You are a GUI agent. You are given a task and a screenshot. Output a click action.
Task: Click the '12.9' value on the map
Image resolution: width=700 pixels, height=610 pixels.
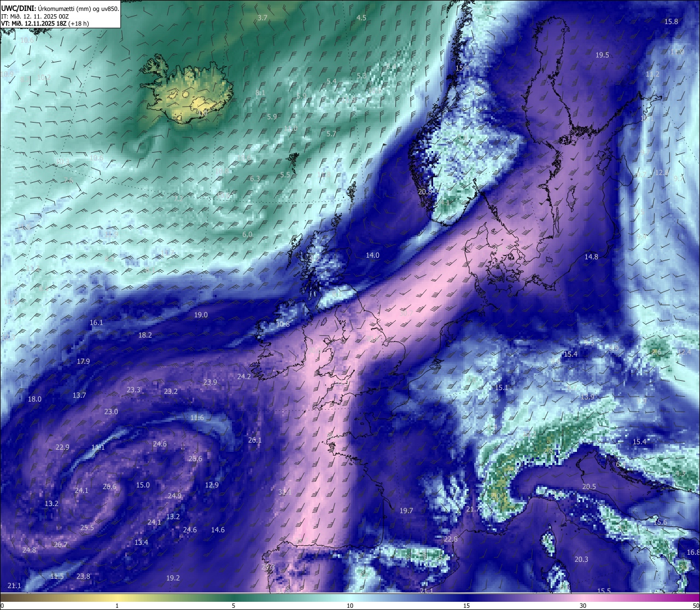(212, 485)
